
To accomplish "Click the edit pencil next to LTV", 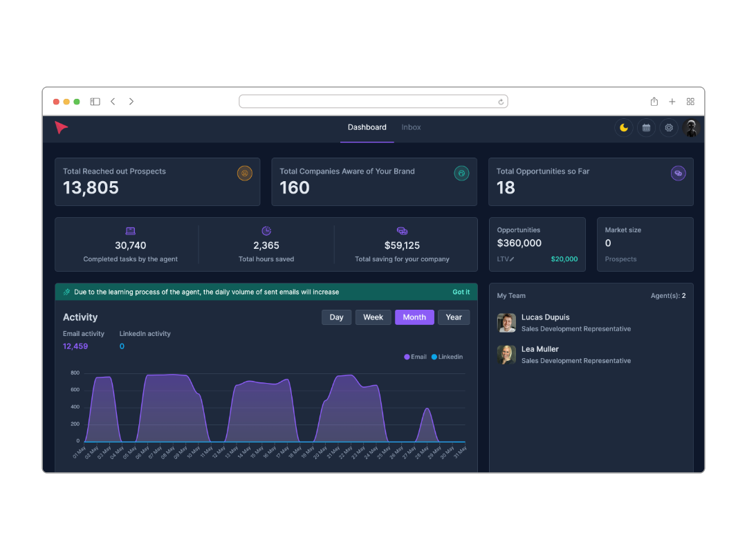I will (x=513, y=259).
